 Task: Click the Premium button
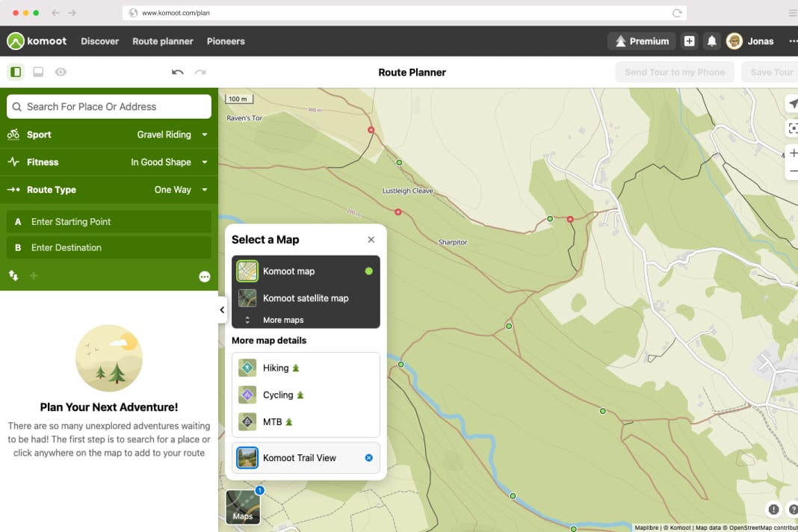pyautogui.click(x=641, y=41)
